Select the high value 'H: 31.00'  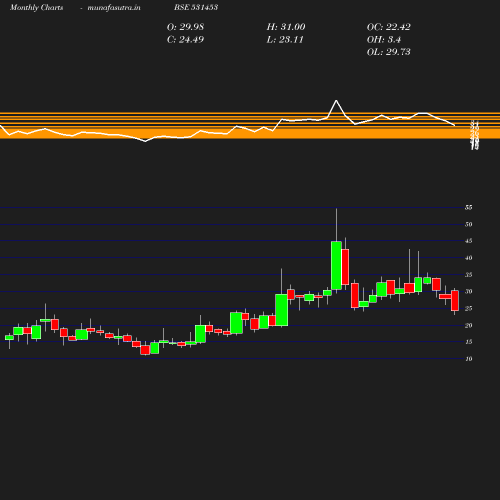286,27
